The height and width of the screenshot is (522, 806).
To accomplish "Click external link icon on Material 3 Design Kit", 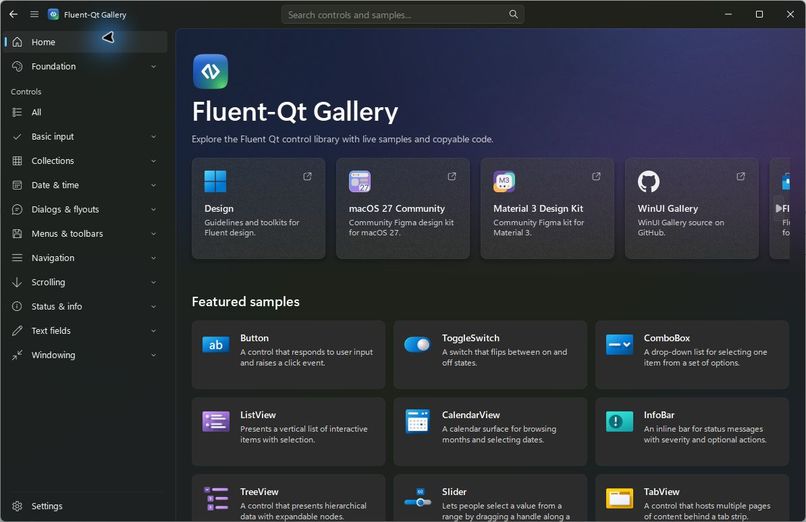I will click(x=596, y=176).
